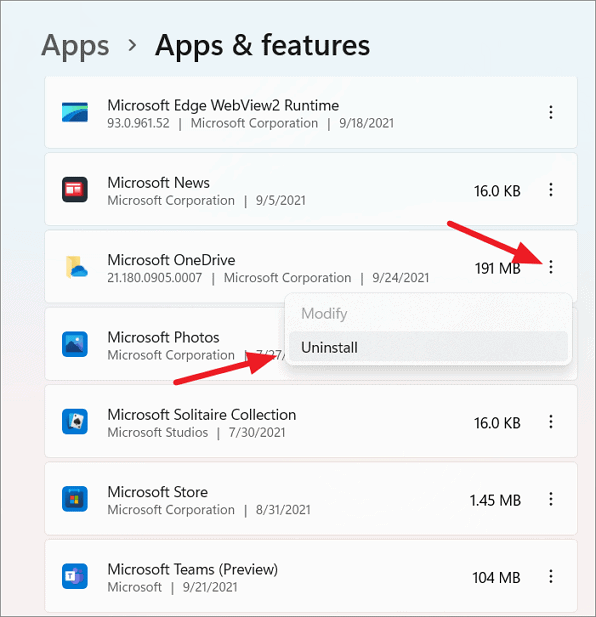Click the Microsoft Solitaire Collection icon
Screen dimensions: 596x617
pyautogui.click(x=75, y=422)
